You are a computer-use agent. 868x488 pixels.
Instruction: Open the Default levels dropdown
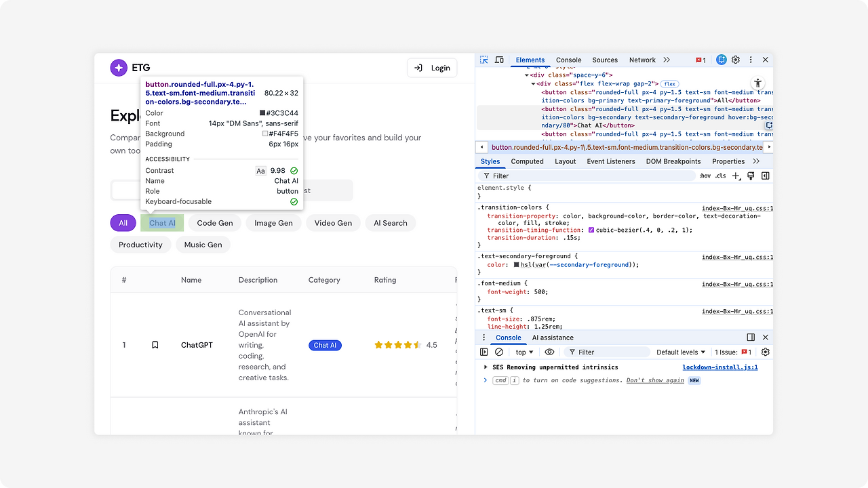(681, 352)
